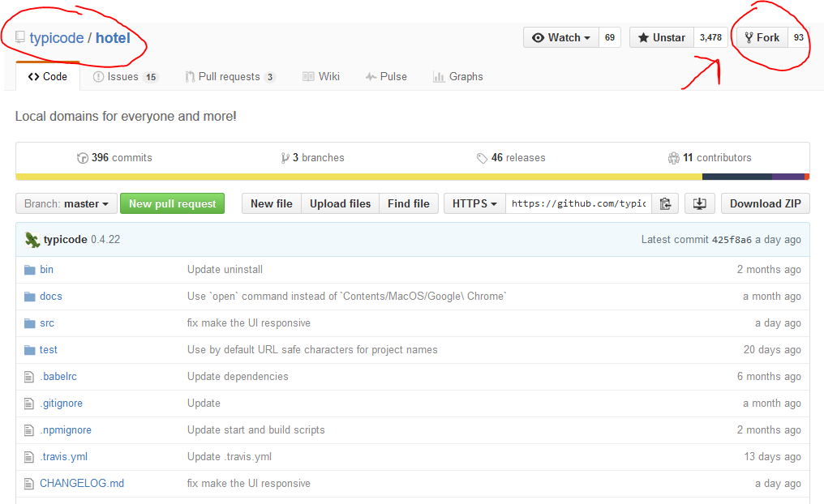Viewport: 824px width, 504px height.
Task: Click the .travis.yml file icon
Action: (x=29, y=457)
